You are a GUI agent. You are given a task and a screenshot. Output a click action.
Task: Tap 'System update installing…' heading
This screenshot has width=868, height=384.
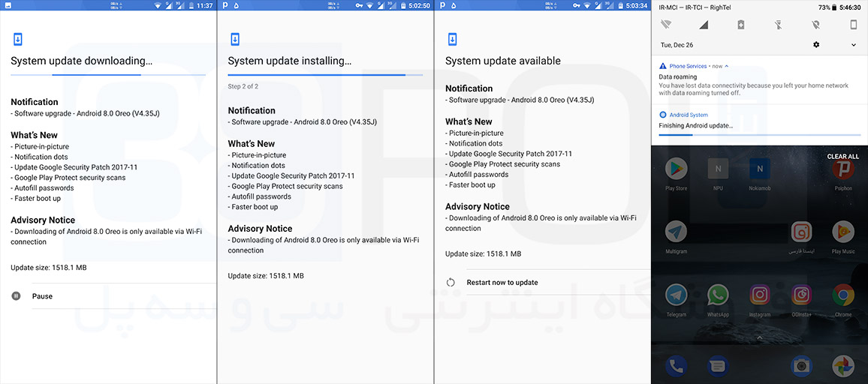pos(290,61)
